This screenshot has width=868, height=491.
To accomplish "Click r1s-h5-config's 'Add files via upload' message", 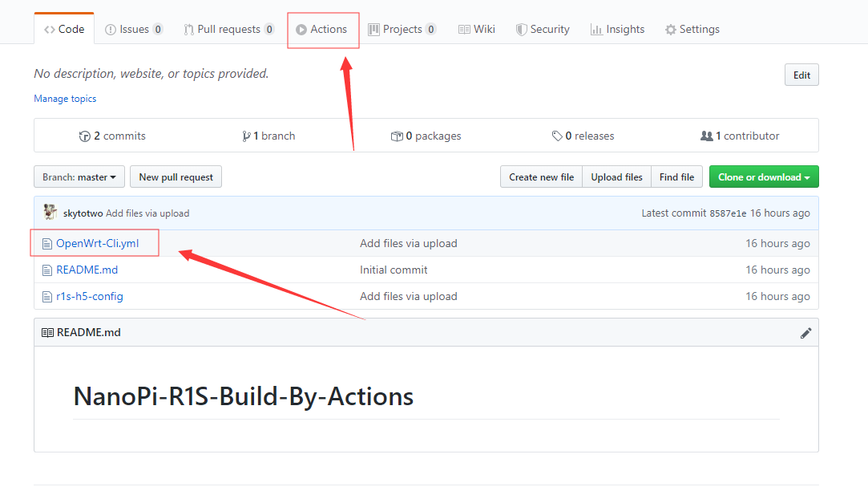I will (409, 297).
